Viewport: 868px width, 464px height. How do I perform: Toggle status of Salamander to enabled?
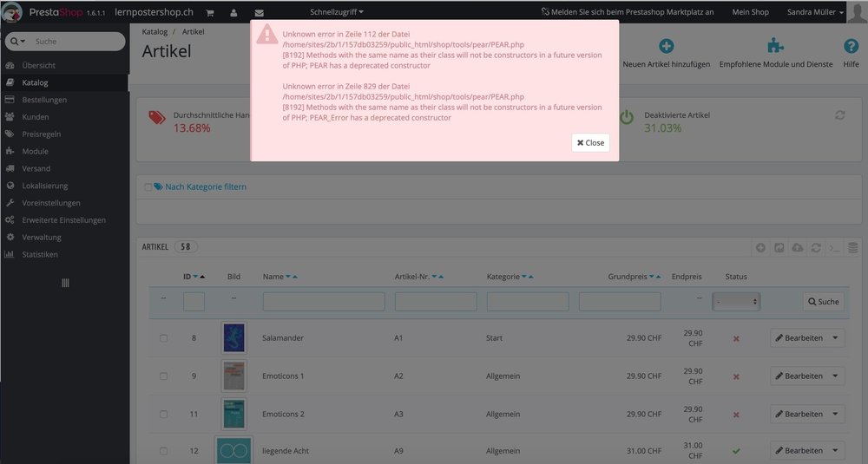click(736, 338)
